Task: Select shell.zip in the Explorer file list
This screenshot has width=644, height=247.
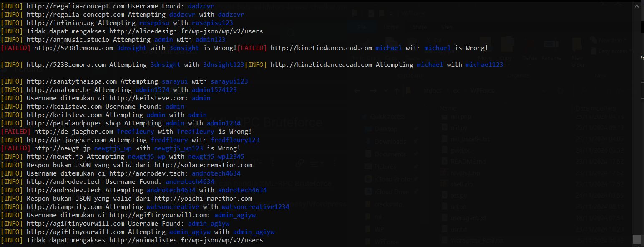Action: (x=458, y=184)
